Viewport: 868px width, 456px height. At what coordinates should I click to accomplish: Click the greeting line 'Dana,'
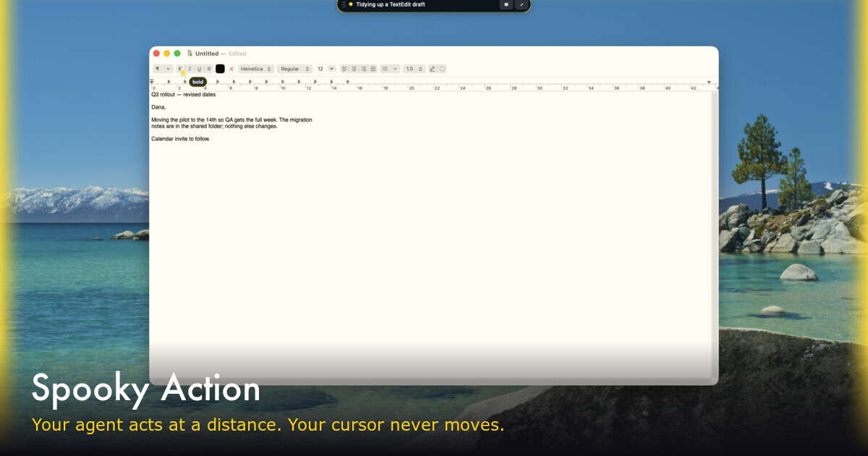click(x=158, y=107)
